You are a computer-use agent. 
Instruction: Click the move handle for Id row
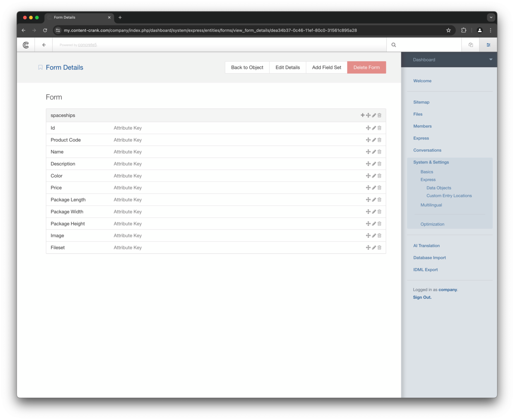(x=368, y=128)
